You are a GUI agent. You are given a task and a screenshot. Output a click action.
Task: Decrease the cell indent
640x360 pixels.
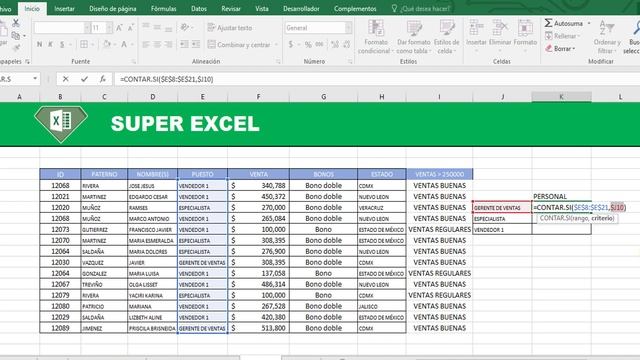click(184, 44)
